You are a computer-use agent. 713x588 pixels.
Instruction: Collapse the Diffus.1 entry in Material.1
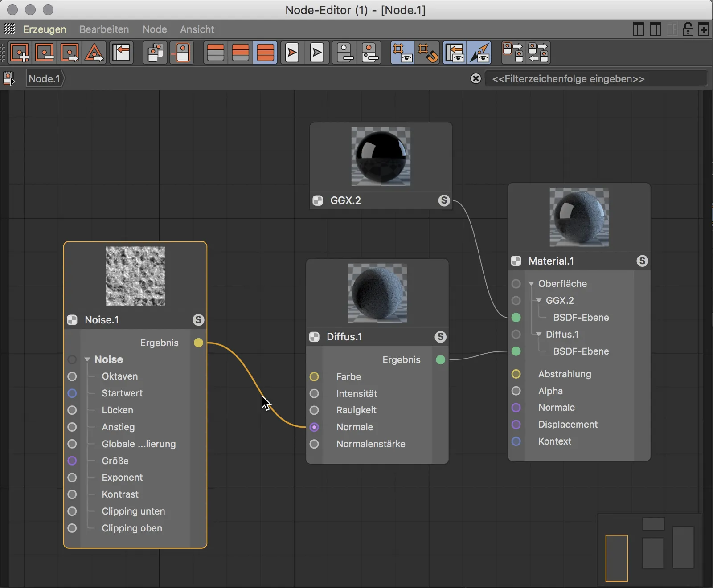coord(538,335)
